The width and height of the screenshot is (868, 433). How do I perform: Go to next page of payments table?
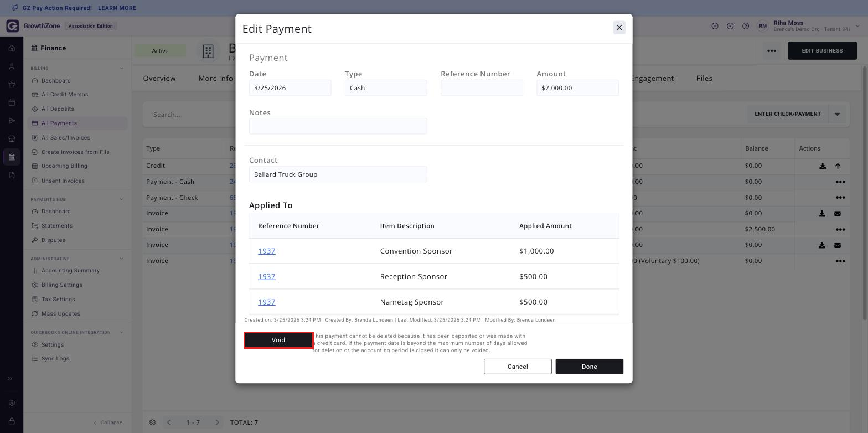(217, 422)
